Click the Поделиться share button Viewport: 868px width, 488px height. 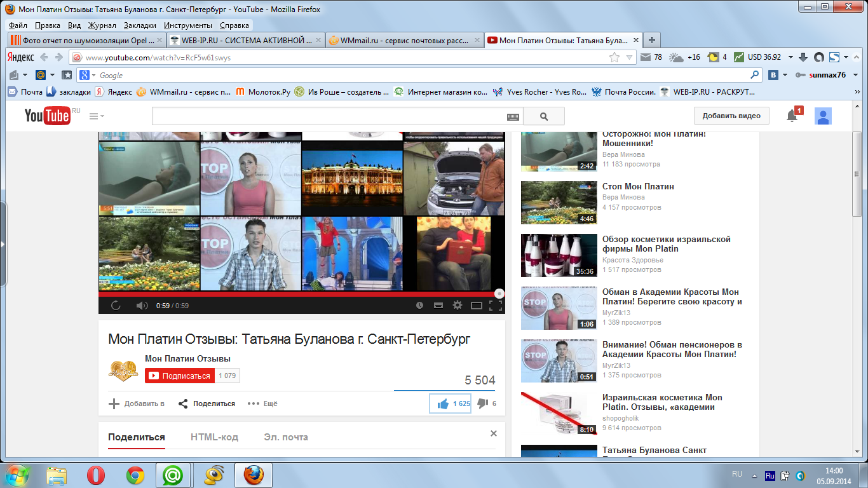[x=207, y=403]
